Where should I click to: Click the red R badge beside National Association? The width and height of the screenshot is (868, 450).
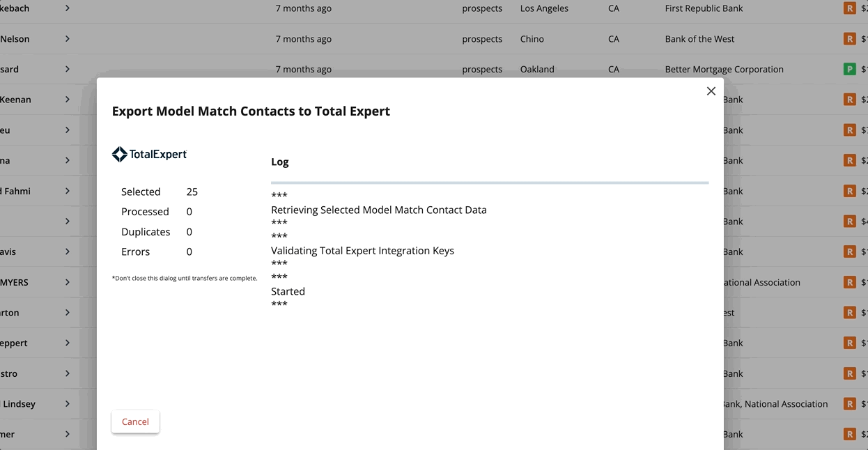849,282
